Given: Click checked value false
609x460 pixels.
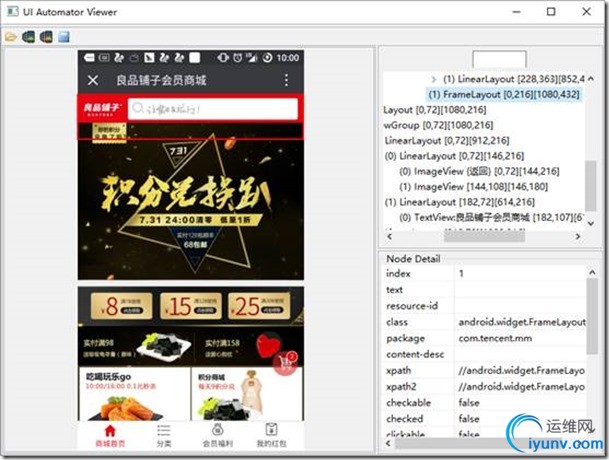Looking at the screenshot, I should (469, 419).
